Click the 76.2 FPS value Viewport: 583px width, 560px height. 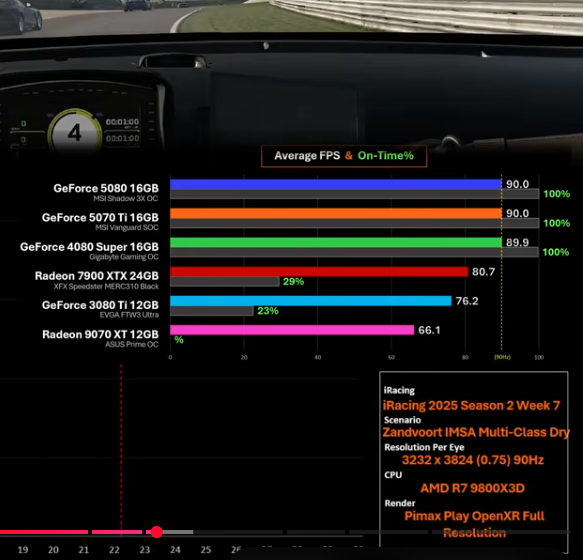pyautogui.click(x=467, y=301)
